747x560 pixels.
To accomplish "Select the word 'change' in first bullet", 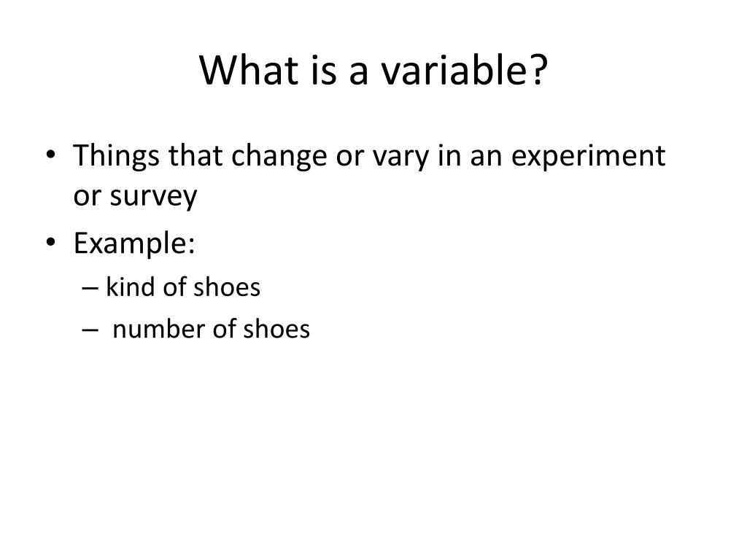I will click(x=279, y=157).
